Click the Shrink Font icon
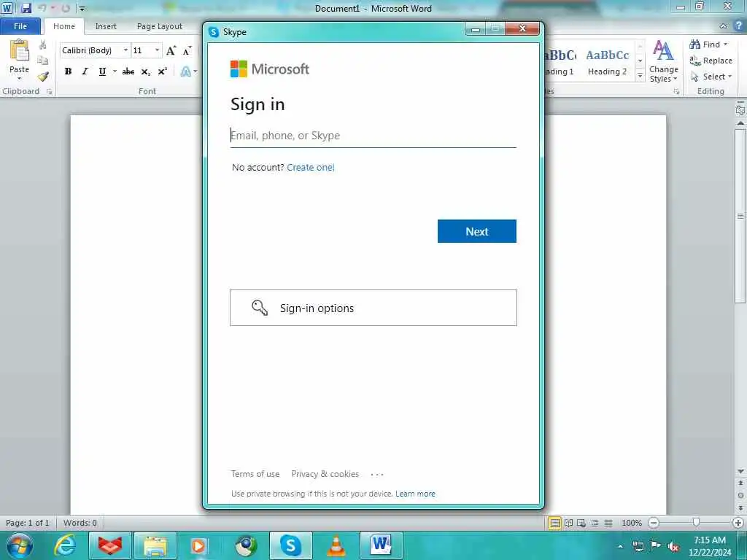 (187, 50)
